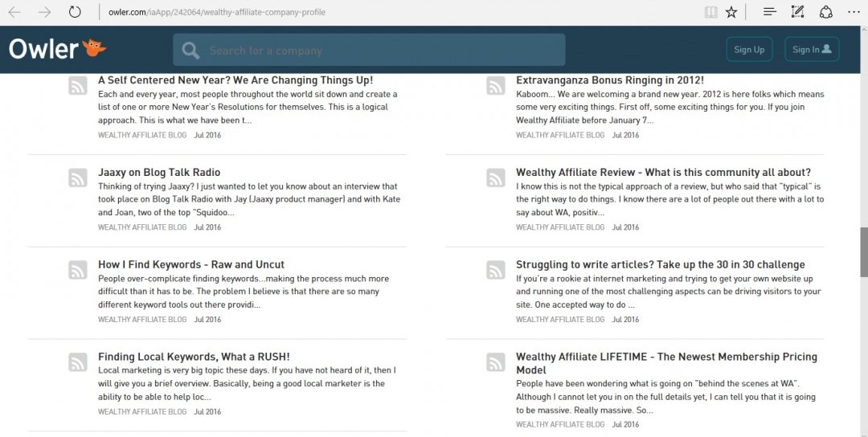Open Extravanganza Bonus Ringing in 2012 article
The height and width of the screenshot is (437, 868).
click(x=610, y=80)
